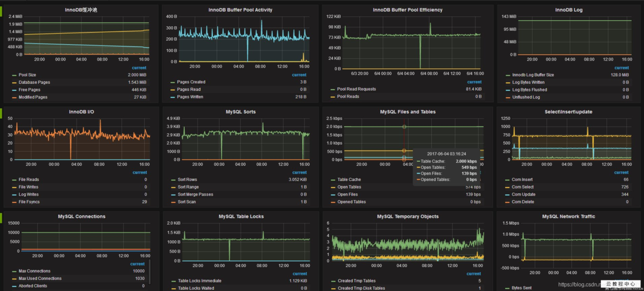Toggle the File Fsyncs legend series

pyautogui.click(x=29, y=202)
